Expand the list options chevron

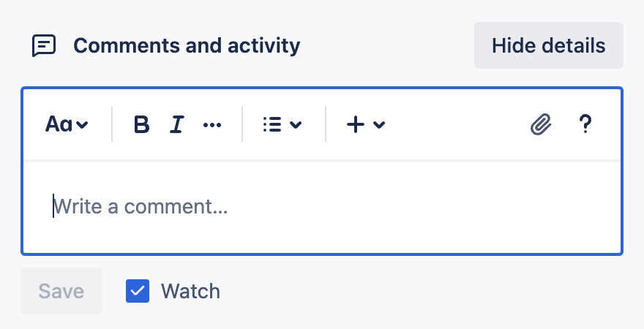click(x=296, y=124)
